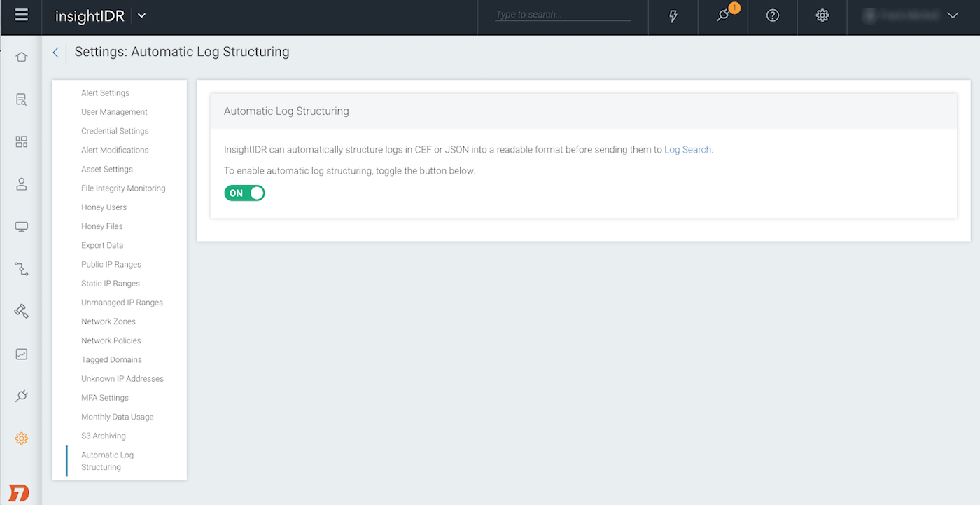Click the Type to search field

[562, 15]
